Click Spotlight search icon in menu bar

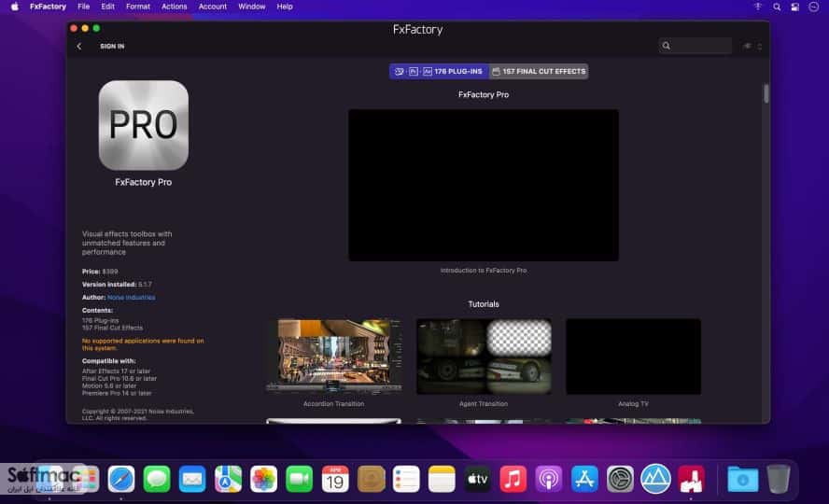[777, 7]
